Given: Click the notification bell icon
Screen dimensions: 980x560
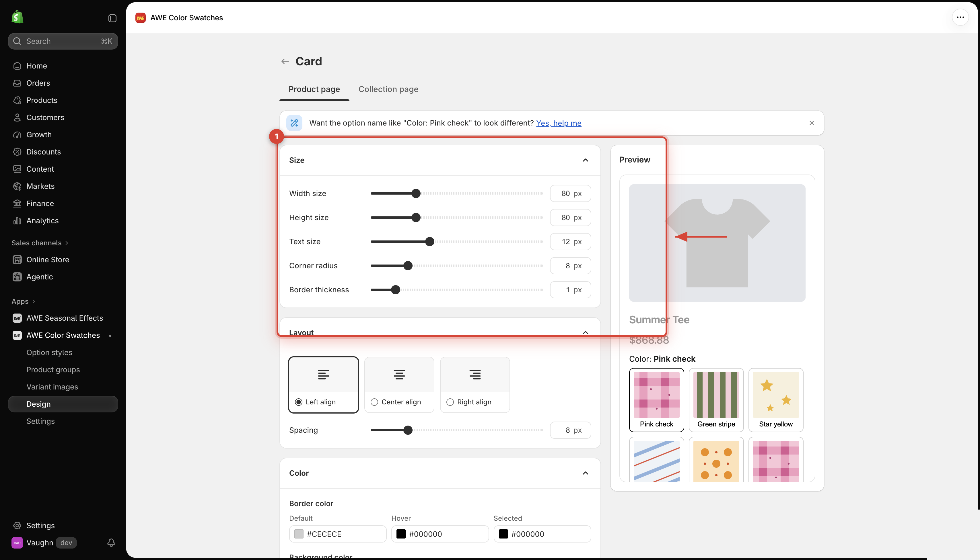Looking at the screenshot, I should click(111, 542).
